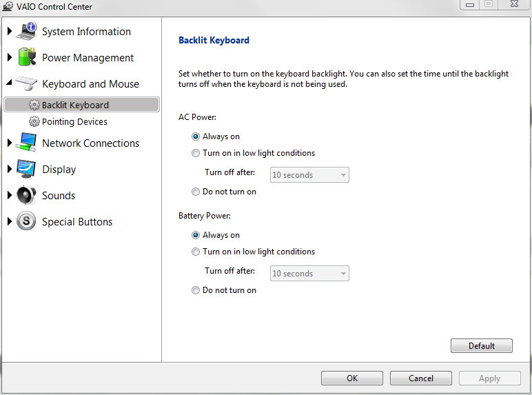
Task: Click the Power Management battery icon
Action: point(27,57)
